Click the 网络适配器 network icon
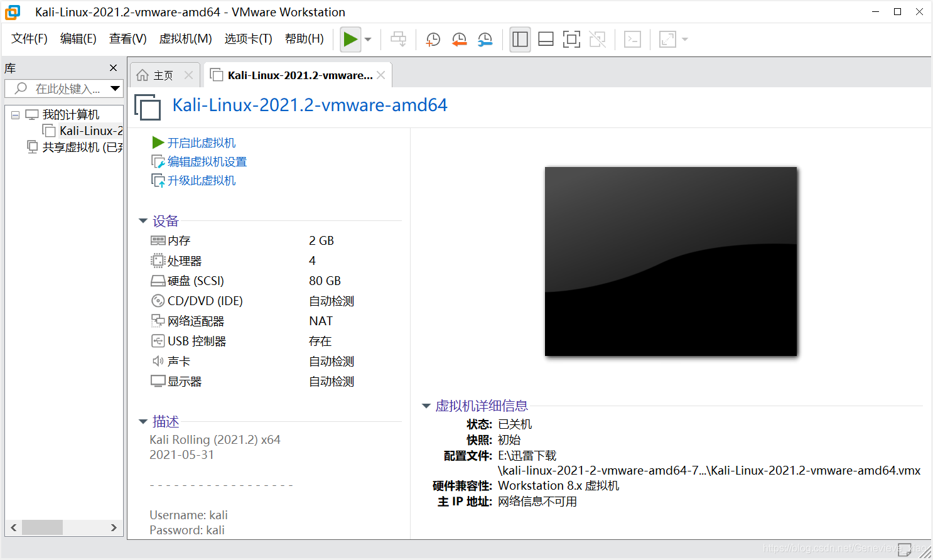933x560 pixels. (158, 321)
